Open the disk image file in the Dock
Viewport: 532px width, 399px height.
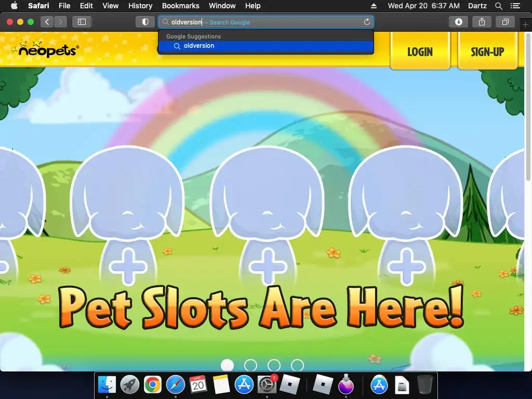point(402,384)
